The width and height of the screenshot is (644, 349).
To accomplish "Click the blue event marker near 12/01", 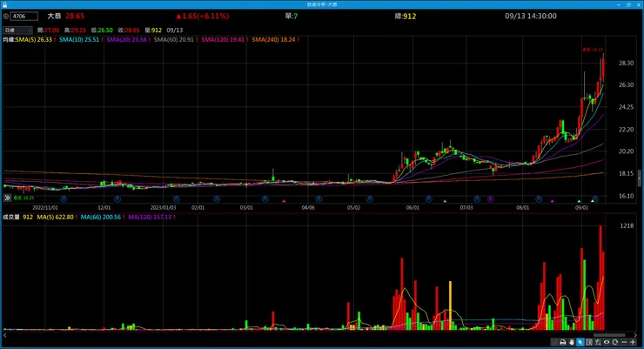I will click(x=117, y=199).
